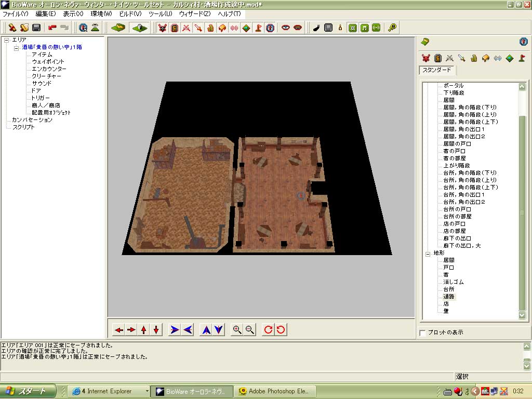Screen dimensions: 532x399
Task: Collapse the 地形 group in the palette
Action: click(x=428, y=254)
